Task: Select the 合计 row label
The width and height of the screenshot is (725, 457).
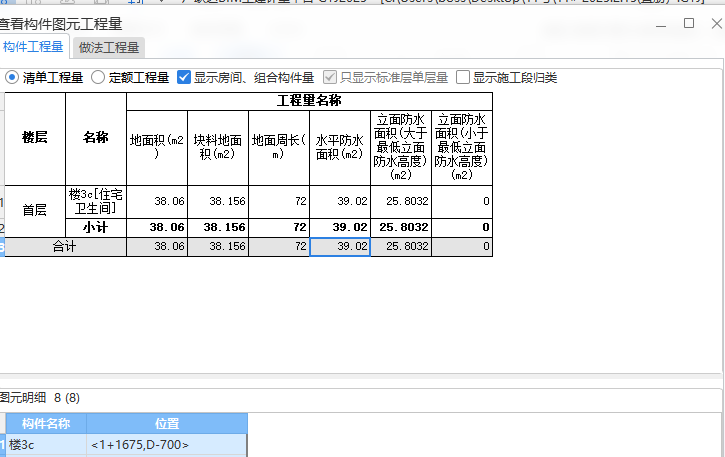Action: [65, 247]
